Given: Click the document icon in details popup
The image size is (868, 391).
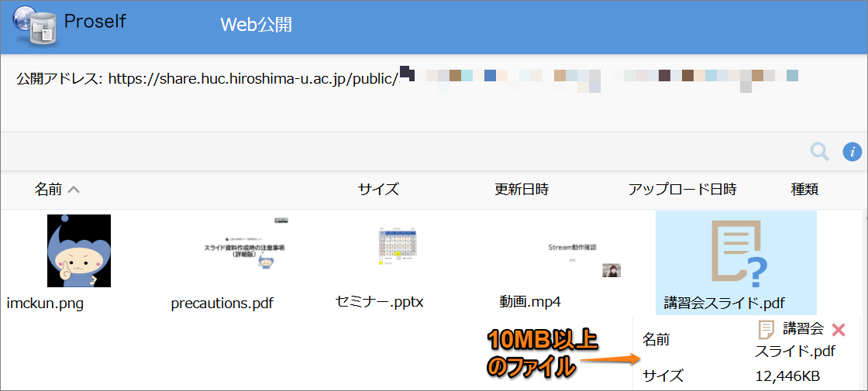Looking at the screenshot, I should click(766, 330).
